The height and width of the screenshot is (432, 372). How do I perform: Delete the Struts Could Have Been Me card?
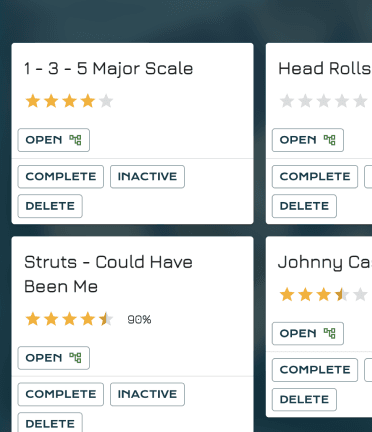click(x=50, y=423)
